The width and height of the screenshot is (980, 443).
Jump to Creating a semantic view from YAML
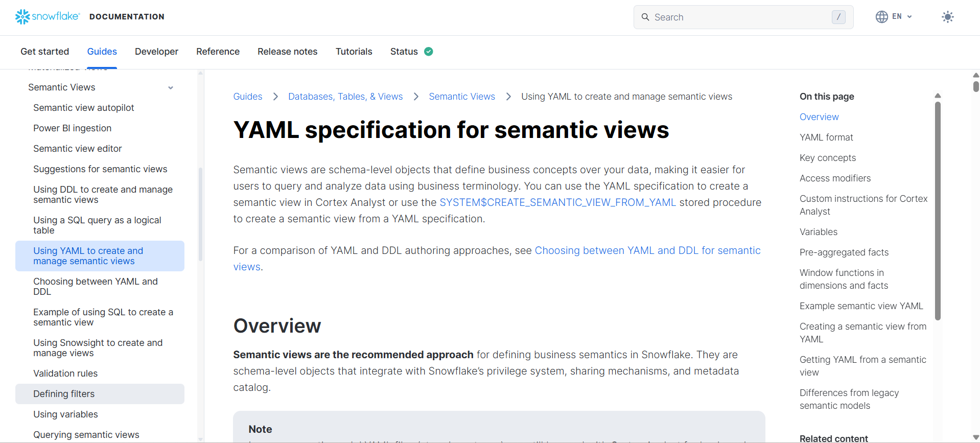(x=863, y=333)
